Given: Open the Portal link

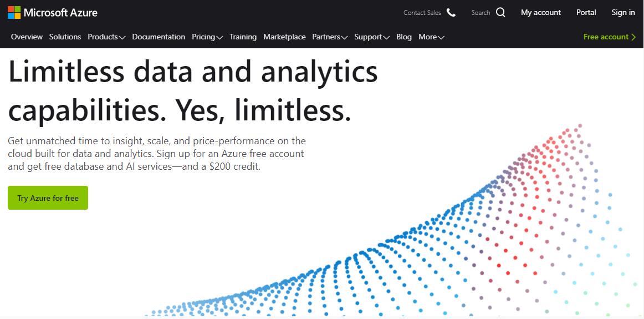Looking at the screenshot, I should tap(586, 12).
